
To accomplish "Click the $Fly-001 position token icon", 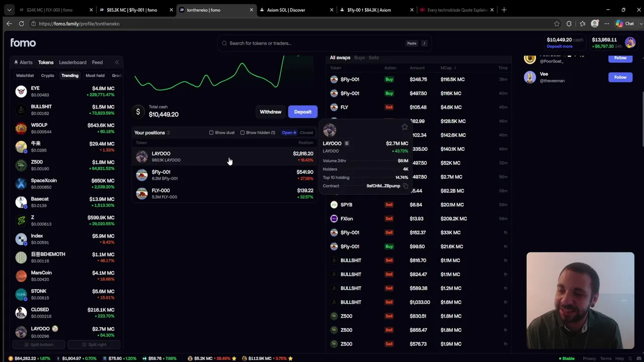I will pyautogui.click(x=142, y=175).
